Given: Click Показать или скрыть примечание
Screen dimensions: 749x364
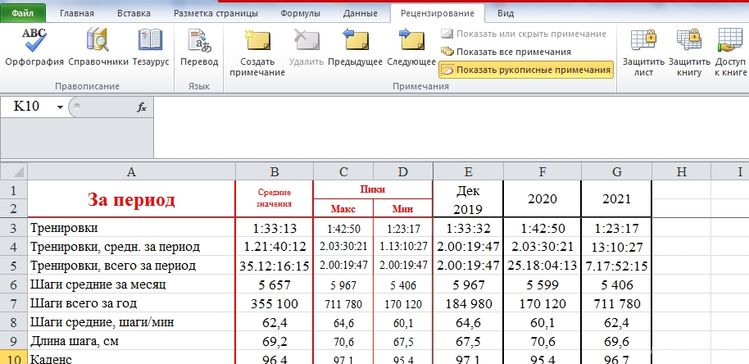Looking at the screenshot, I should 524,34.
